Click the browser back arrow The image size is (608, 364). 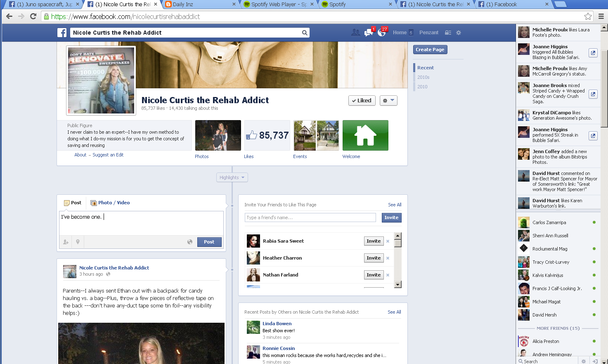click(9, 17)
